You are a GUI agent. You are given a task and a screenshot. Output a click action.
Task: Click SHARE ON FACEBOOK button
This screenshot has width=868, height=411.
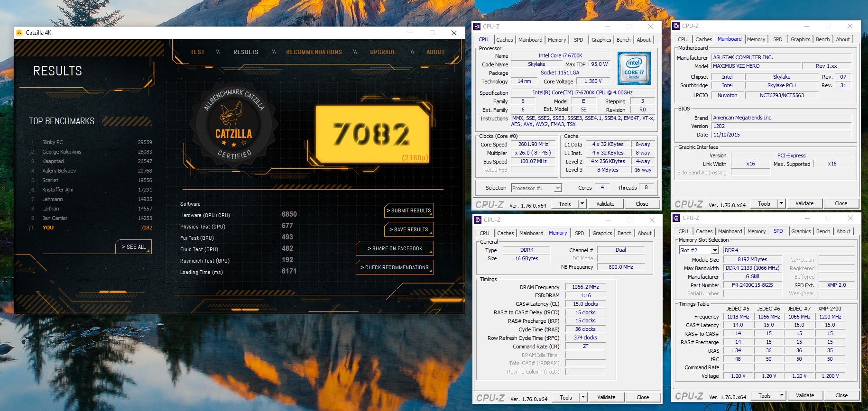395,248
